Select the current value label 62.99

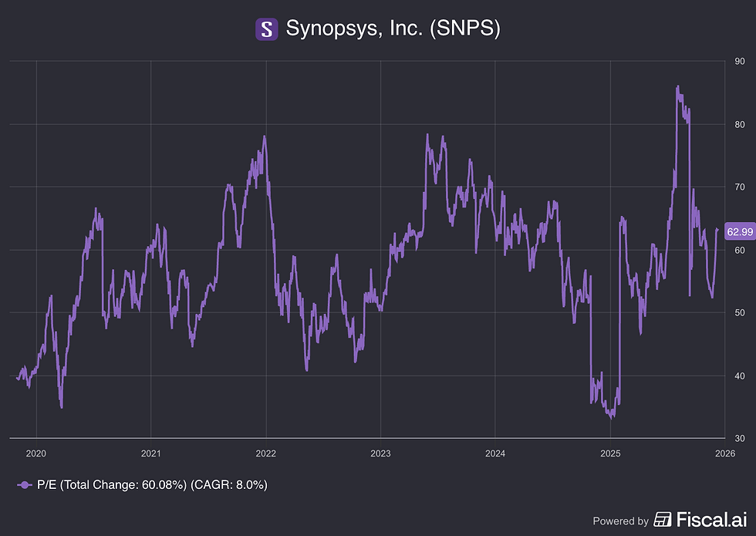point(740,232)
